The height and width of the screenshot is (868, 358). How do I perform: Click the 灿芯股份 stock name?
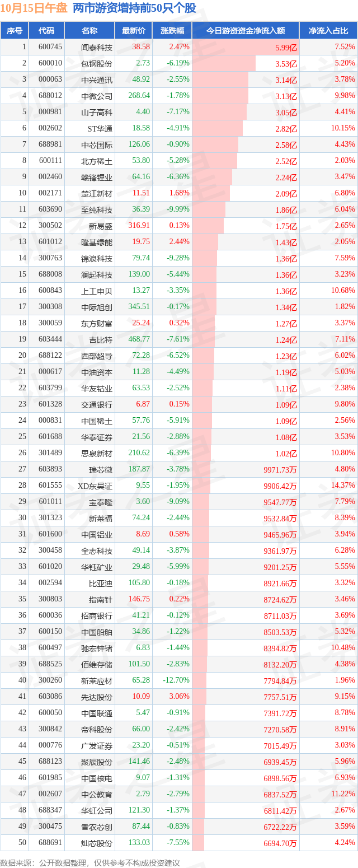pos(97,843)
